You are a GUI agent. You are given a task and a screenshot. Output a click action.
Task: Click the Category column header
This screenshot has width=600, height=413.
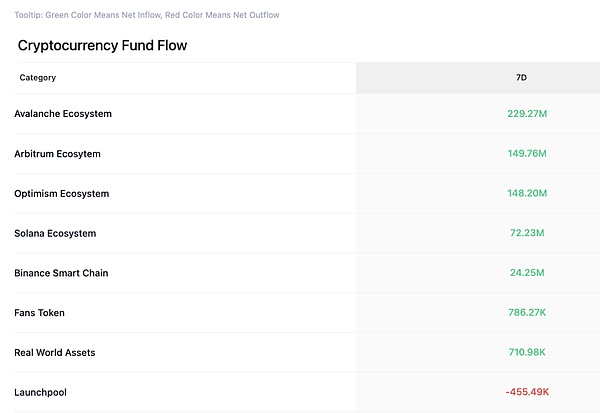click(x=38, y=77)
